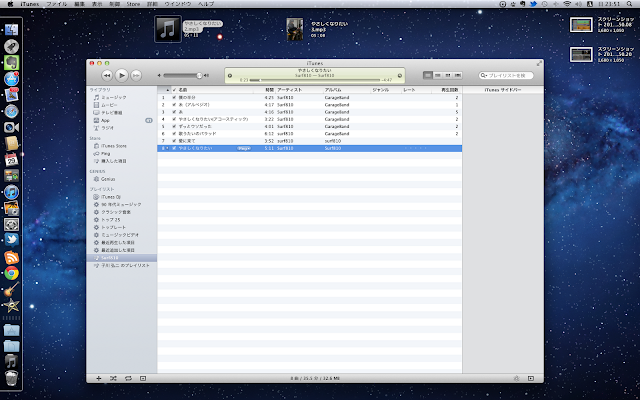The image size is (640, 400).
Task: Adjust the iTunes volume slider knob
Action: click(199, 76)
